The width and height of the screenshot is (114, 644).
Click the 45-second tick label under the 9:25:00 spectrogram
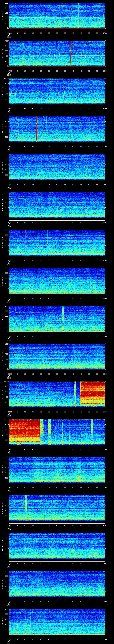pyautogui.click(x=81, y=374)
